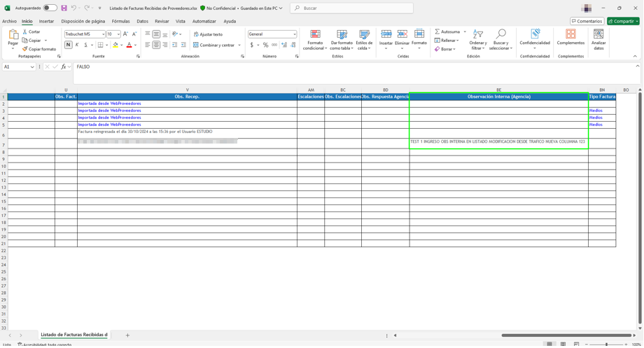Toggle the Autoguardado switch
The height and width of the screenshot is (348, 644).
50,8
